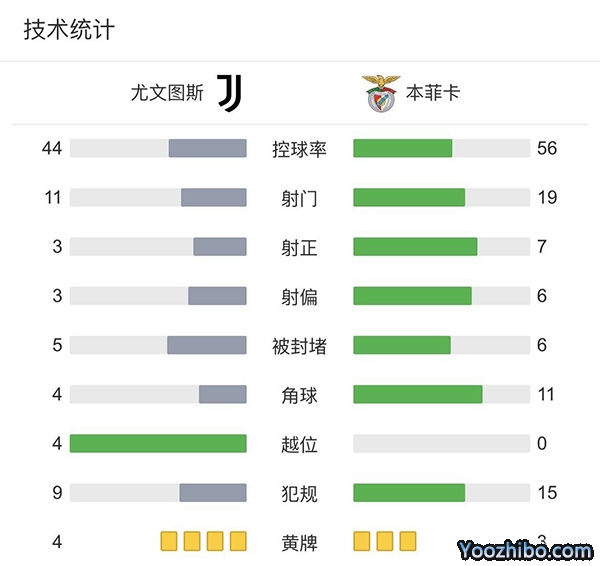Click the 尤文图斯 team name
600x566 pixels.
coord(167,93)
